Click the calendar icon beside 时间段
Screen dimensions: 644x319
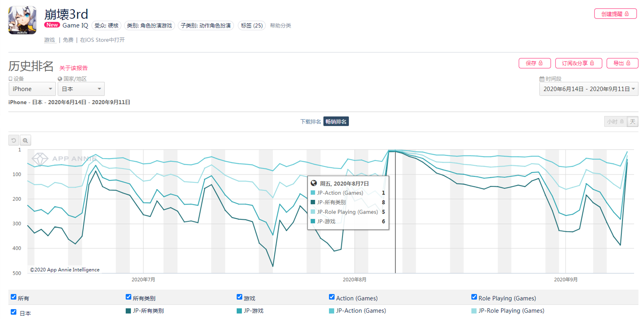(x=542, y=79)
